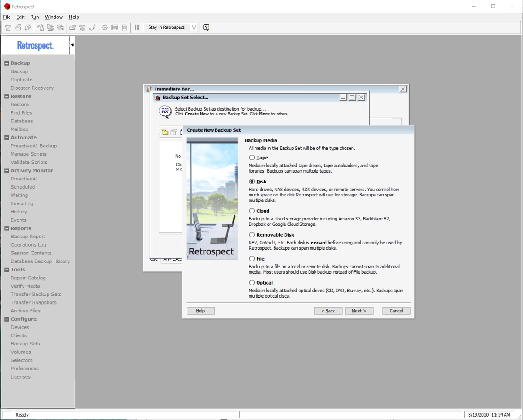
Task: Open Manage Scripts
Action: click(x=29, y=154)
